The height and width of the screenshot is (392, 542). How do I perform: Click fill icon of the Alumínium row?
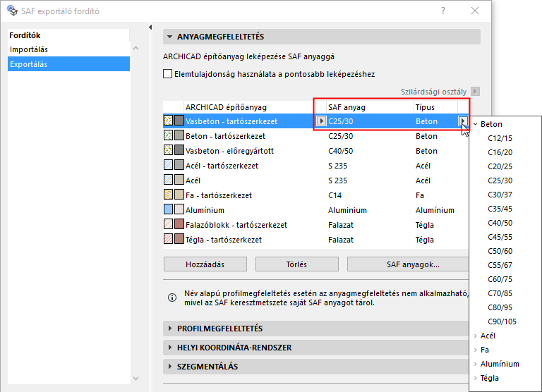169,209
